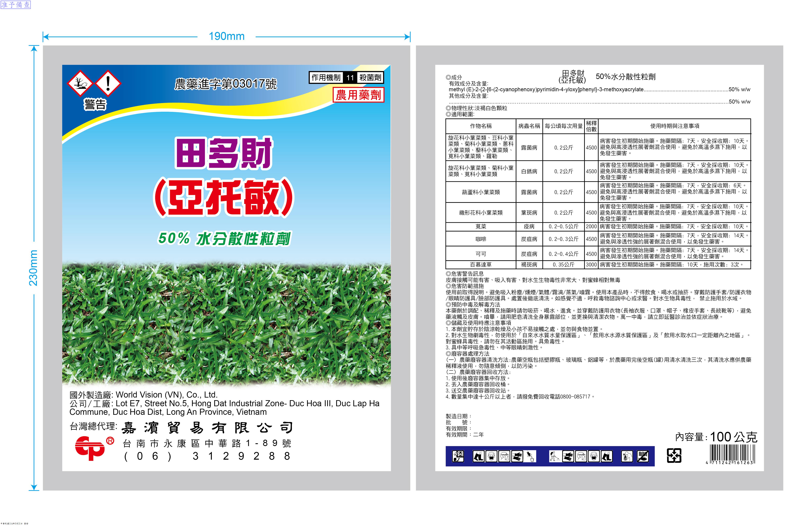Click the 褐斑病 disease cell
Viewport: 812px width, 526px height.
[x=529, y=265]
